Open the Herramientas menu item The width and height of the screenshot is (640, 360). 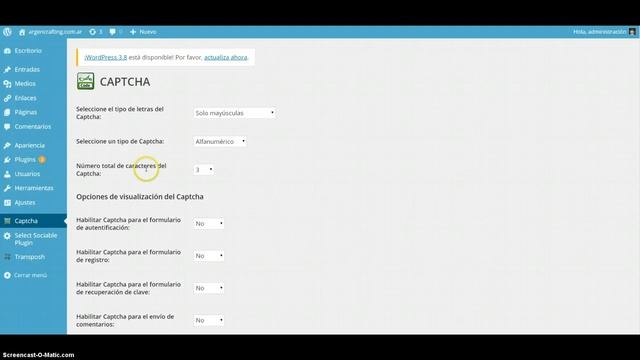[x=33, y=188]
